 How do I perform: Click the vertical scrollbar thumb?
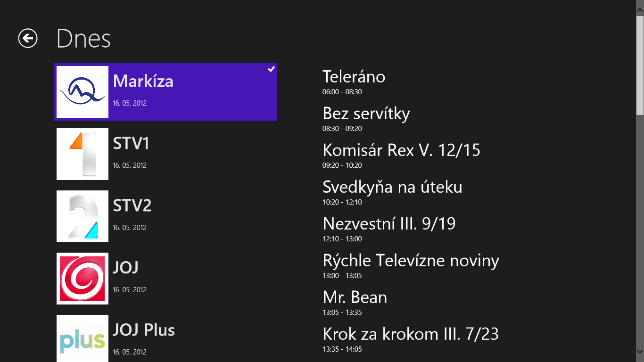pyautogui.click(x=640, y=66)
